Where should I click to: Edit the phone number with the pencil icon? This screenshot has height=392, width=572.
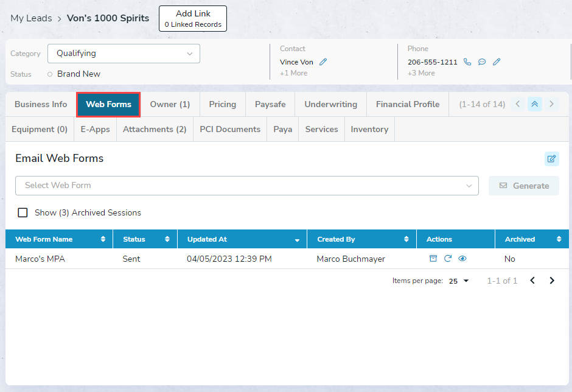click(x=497, y=61)
